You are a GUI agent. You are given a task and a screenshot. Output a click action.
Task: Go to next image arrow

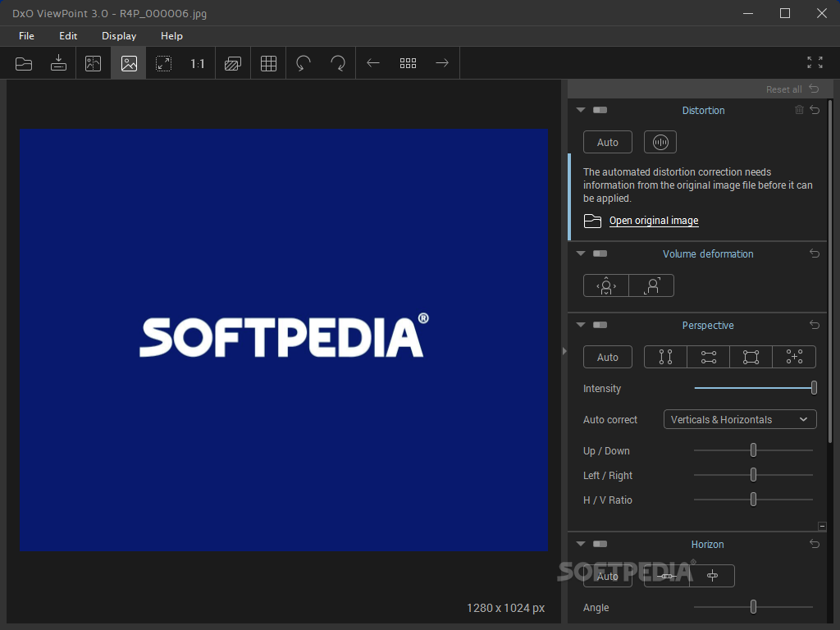pos(442,63)
